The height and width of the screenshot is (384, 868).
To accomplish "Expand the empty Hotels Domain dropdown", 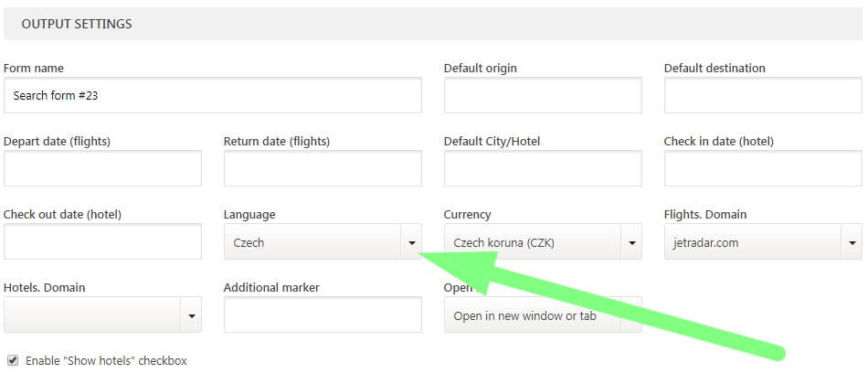I will (91, 315).
